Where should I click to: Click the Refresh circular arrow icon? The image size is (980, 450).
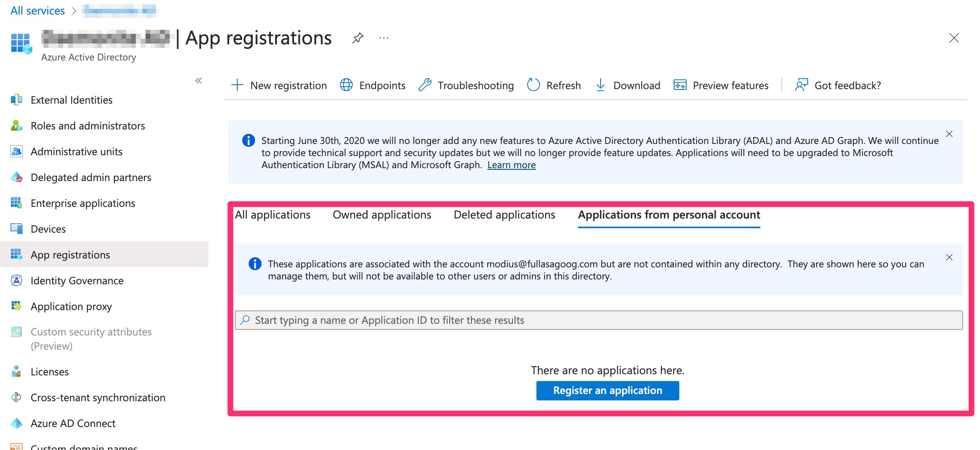[533, 85]
